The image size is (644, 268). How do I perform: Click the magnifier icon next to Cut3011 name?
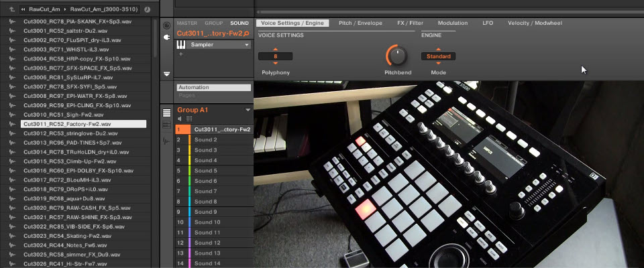coord(246,33)
